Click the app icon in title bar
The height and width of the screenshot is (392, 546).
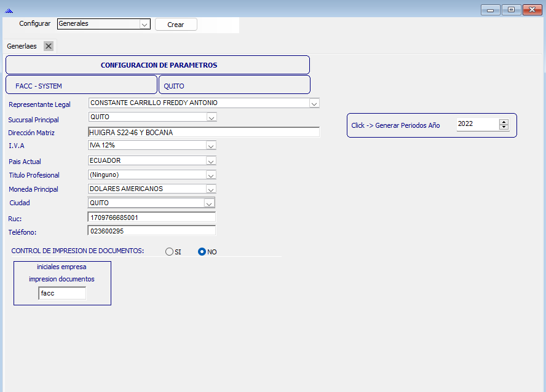(x=9, y=10)
